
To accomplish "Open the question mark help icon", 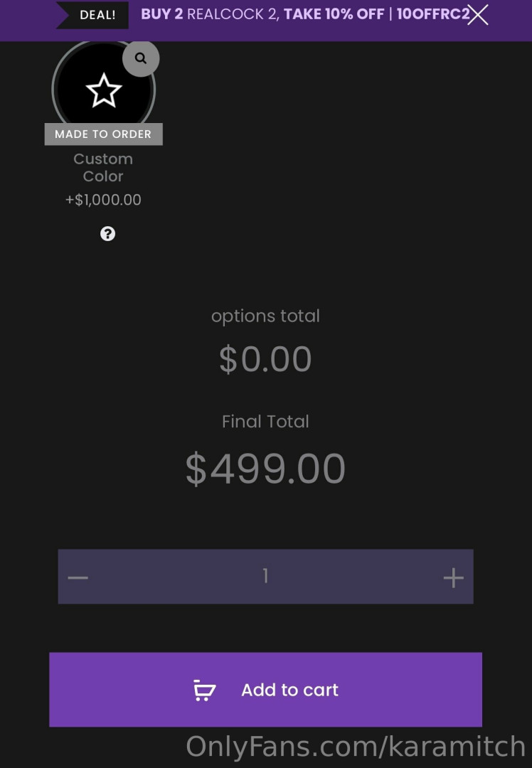I will [x=107, y=234].
